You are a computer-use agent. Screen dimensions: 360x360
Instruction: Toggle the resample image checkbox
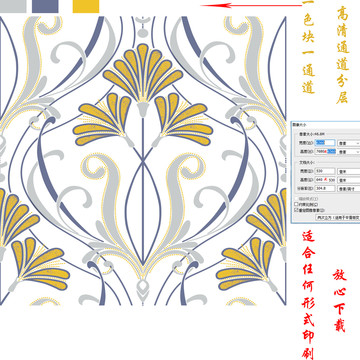tap(296, 210)
